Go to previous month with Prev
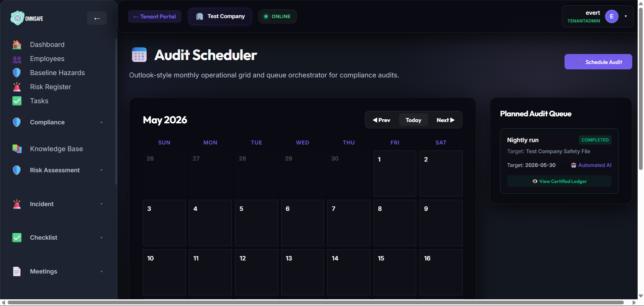 (382, 120)
